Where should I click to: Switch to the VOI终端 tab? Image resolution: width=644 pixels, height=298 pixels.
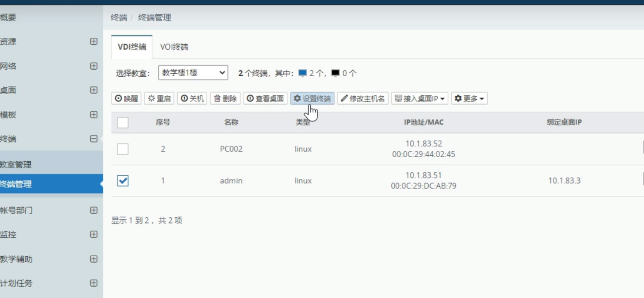(x=174, y=47)
